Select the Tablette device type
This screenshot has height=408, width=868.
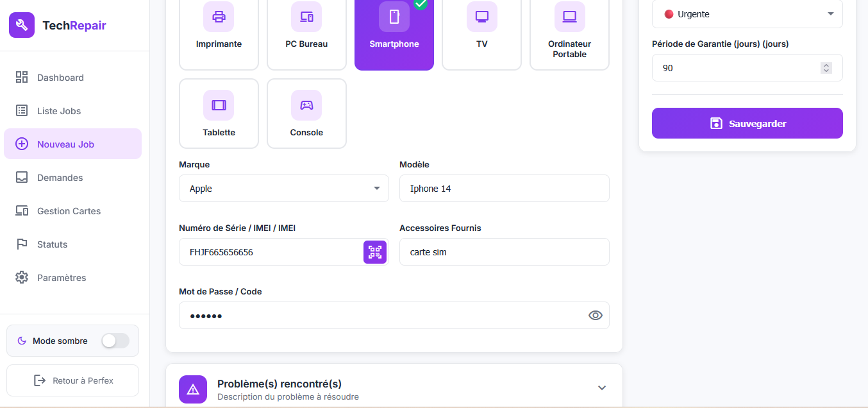219,114
